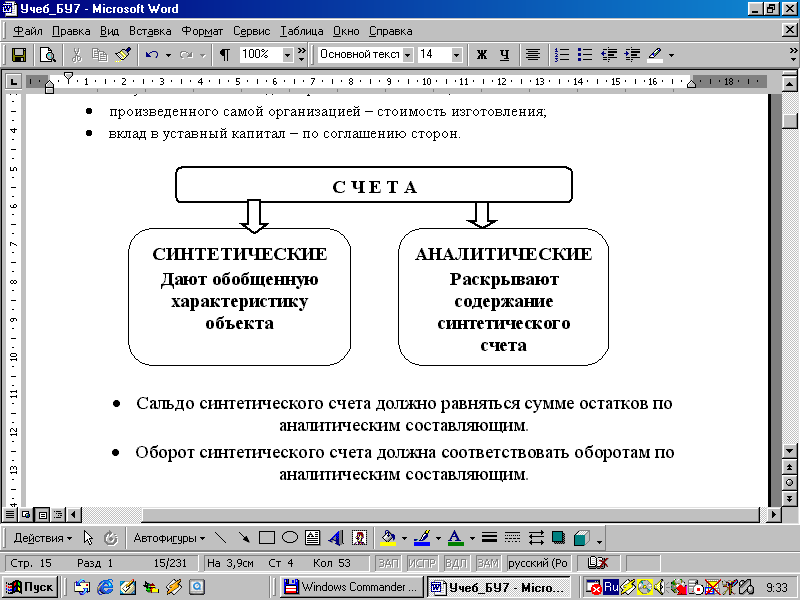Screen dimensions: 800x600
Task: Click the Select Browse Object circle button
Action: [x=789, y=483]
